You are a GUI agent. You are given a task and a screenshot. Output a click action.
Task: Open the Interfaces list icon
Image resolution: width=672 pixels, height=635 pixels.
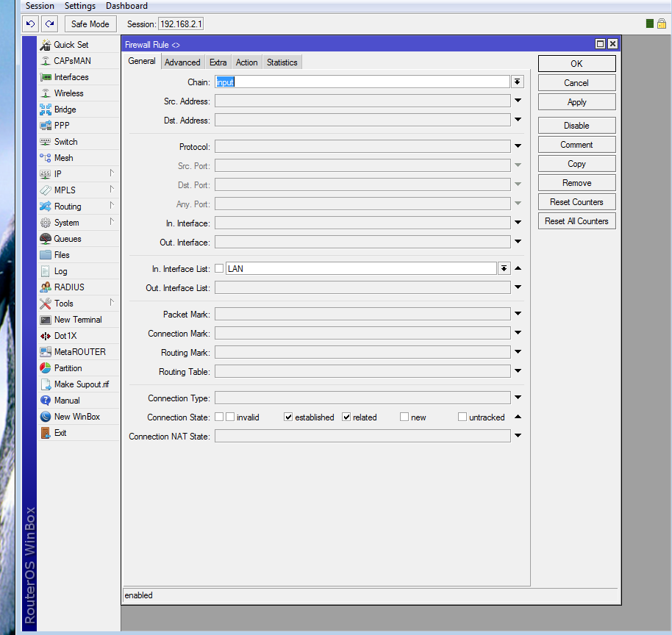(x=46, y=77)
